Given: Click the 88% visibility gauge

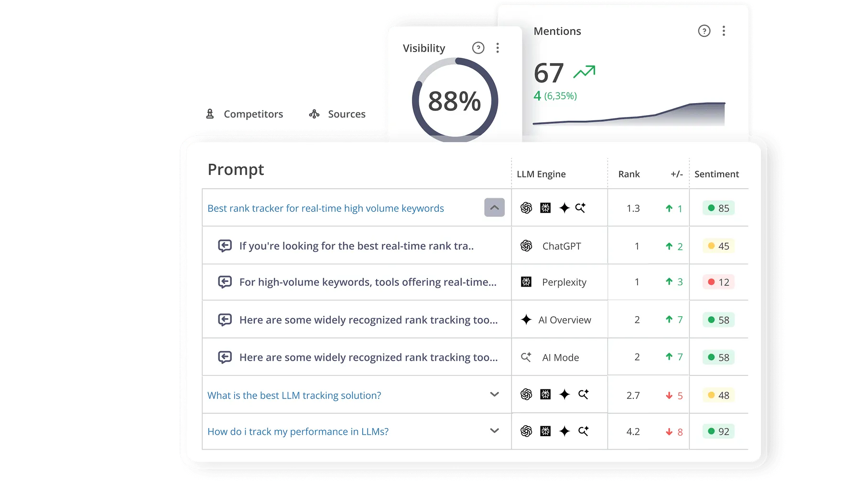Looking at the screenshot, I should (x=455, y=100).
